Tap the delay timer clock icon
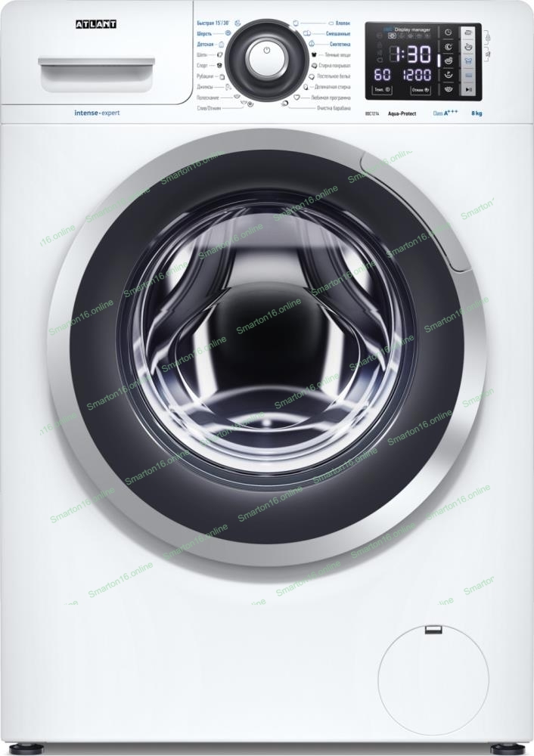Screen dimensions: 534x756 click(448, 33)
